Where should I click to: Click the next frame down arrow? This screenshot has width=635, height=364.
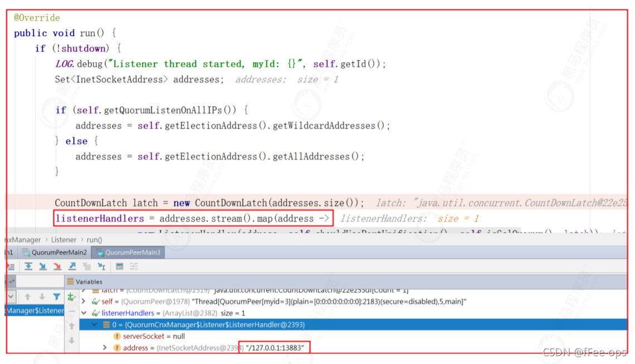[x=42, y=297]
